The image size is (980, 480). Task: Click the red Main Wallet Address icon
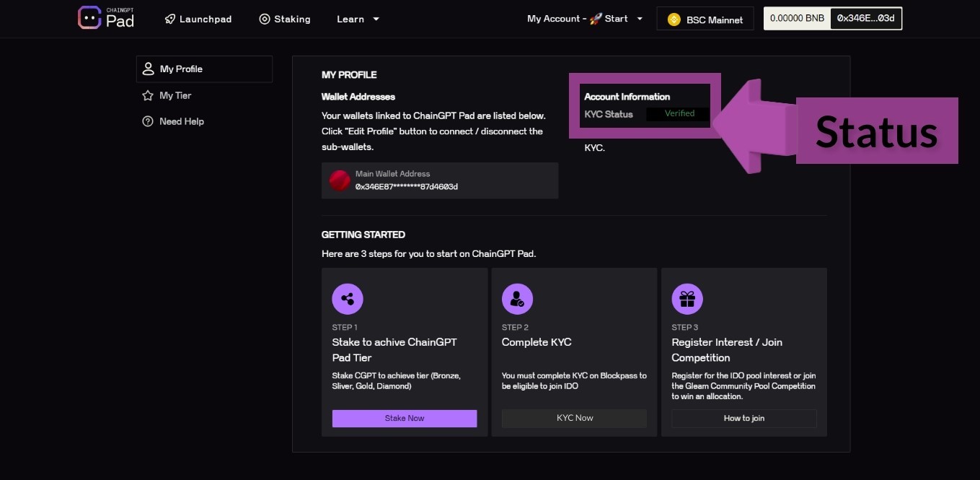click(x=339, y=180)
